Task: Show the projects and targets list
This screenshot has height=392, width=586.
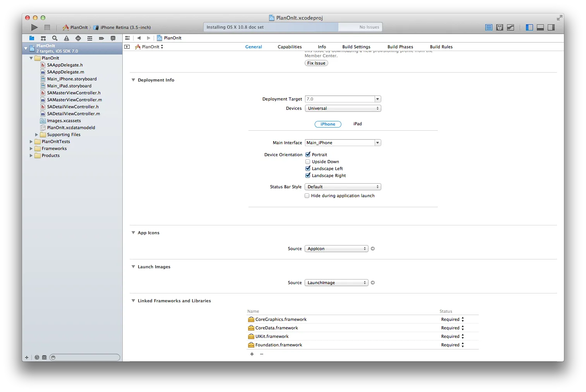Action: pos(127,47)
